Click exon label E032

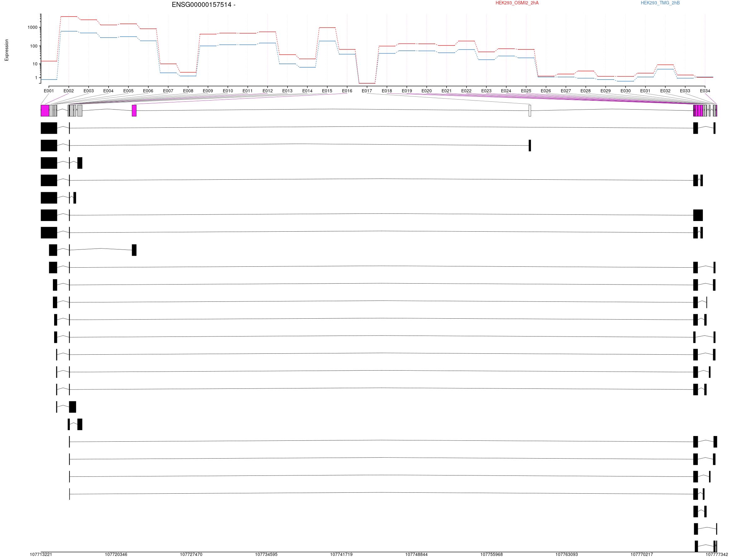(x=665, y=91)
